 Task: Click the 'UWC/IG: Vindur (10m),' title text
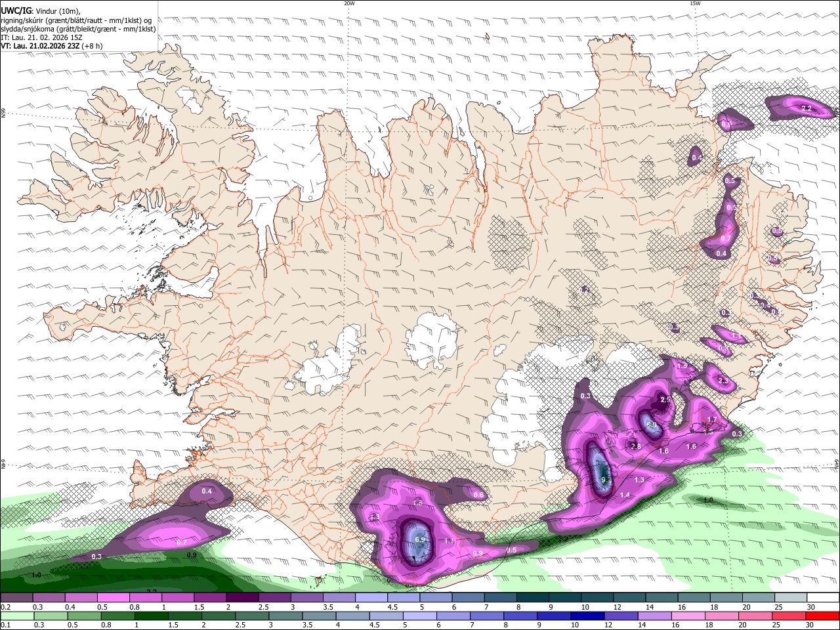click(x=41, y=11)
